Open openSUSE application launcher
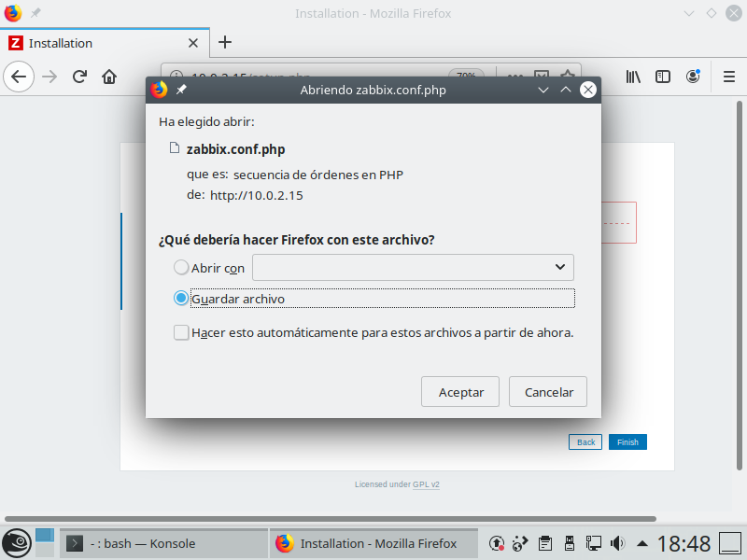This screenshot has height=560, width=747. click(17, 543)
